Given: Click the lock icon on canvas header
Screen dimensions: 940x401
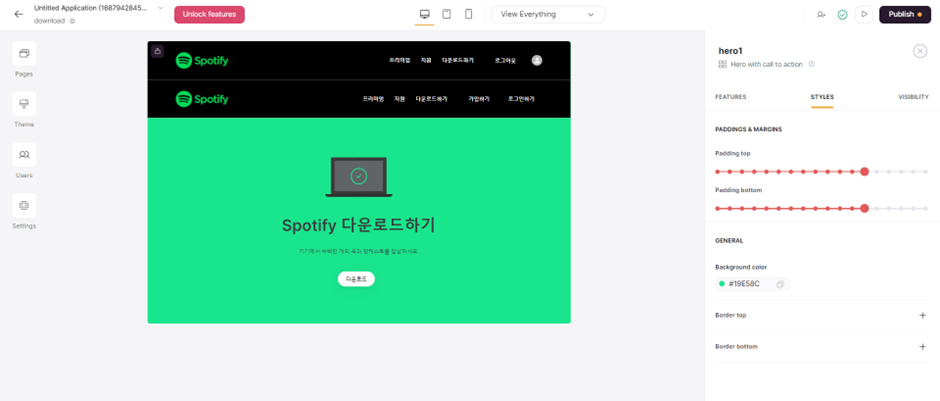Looking at the screenshot, I should tap(157, 52).
